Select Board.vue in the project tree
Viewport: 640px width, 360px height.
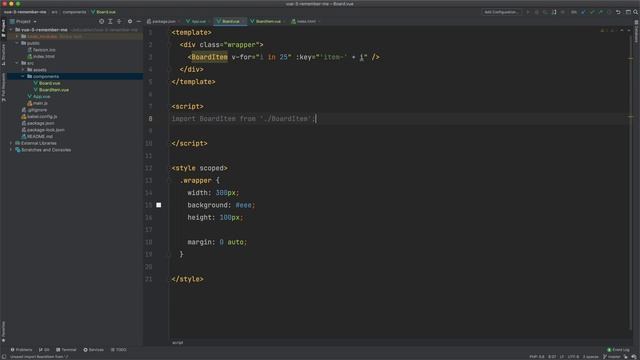click(49, 83)
